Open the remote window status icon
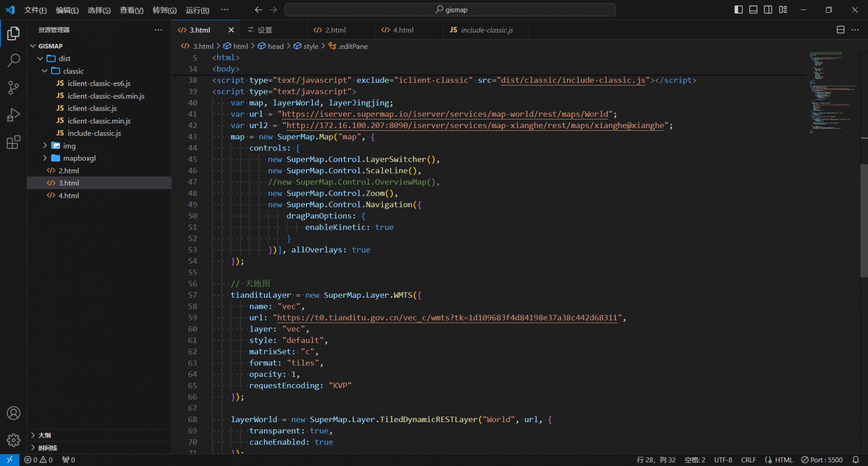Image resolution: width=868 pixels, height=466 pixels. click(10, 460)
